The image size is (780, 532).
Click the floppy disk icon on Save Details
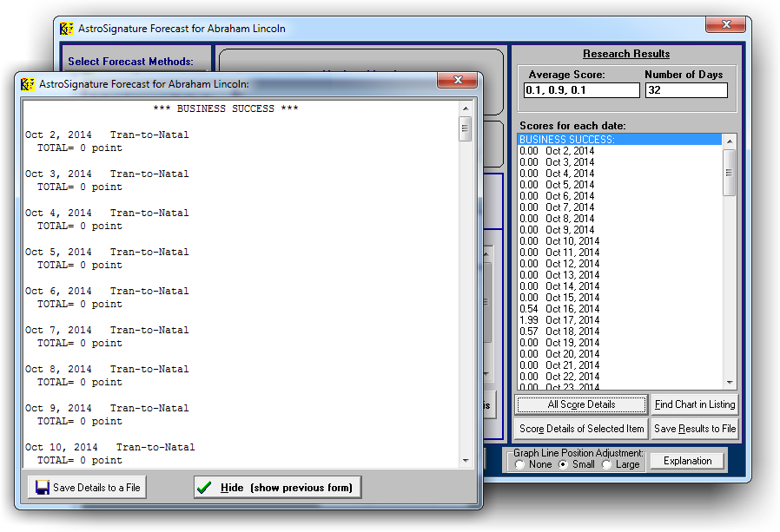43,487
